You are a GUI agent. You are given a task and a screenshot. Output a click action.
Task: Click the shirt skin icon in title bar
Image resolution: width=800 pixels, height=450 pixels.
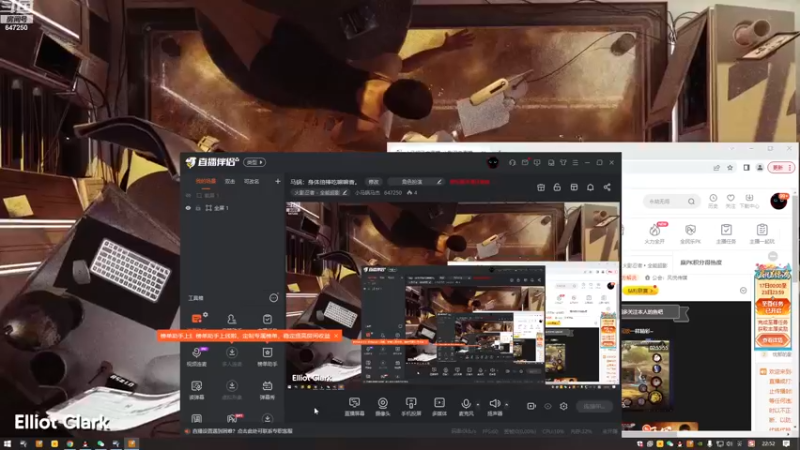coord(563,162)
